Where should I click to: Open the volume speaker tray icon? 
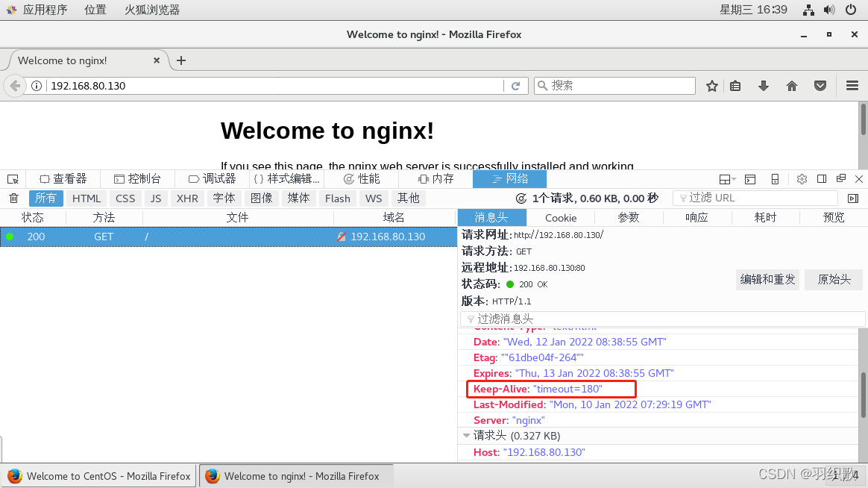click(x=829, y=10)
